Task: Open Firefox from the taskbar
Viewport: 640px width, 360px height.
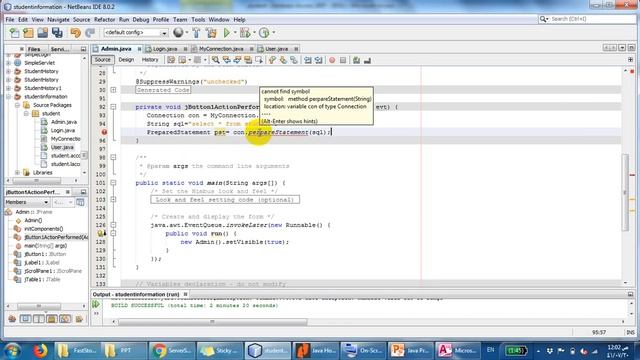Action: click(x=40, y=351)
